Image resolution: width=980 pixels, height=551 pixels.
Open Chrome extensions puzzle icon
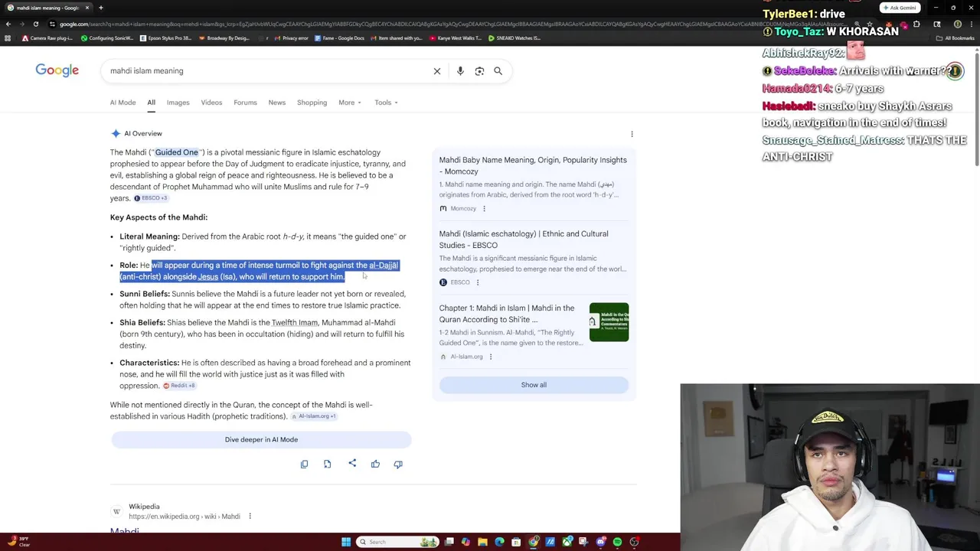(916, 24)
